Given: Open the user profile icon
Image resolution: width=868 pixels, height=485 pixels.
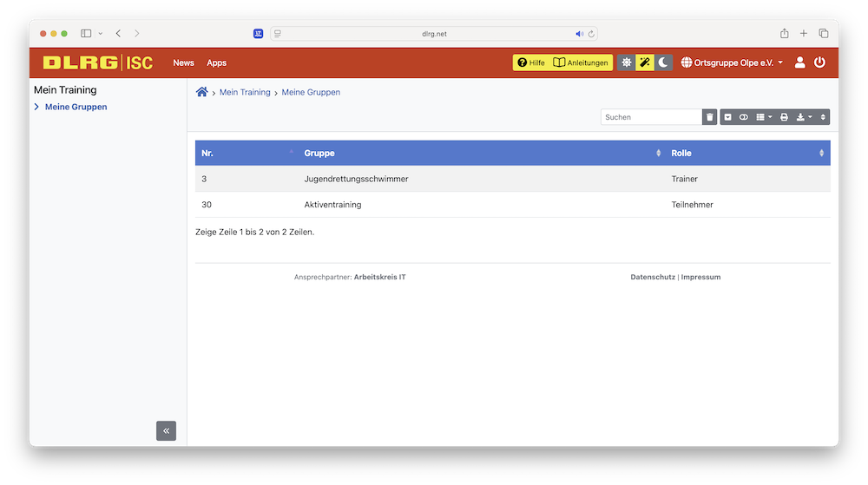Looking at the screenshot, I should click(799, 62).
